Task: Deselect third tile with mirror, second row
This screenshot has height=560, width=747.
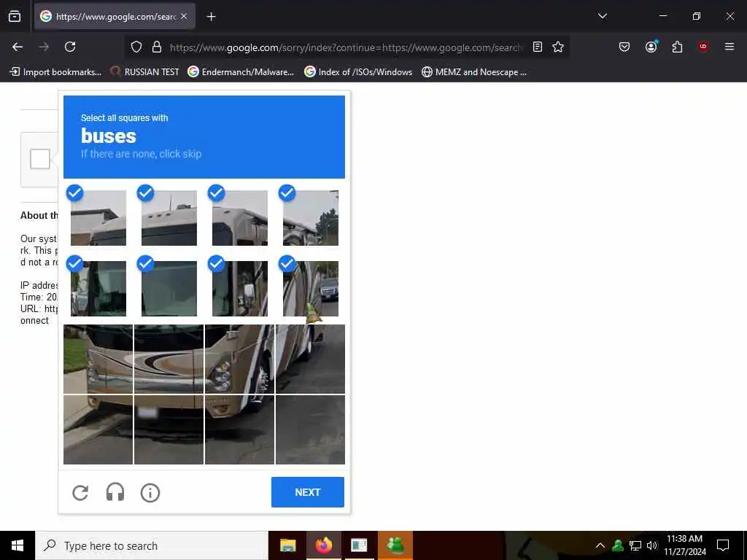Action: 239,289
